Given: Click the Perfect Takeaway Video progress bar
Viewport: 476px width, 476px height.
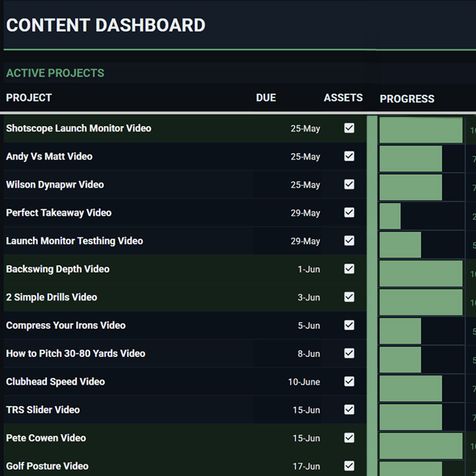Looking at the screenshot, I should 390,216.
